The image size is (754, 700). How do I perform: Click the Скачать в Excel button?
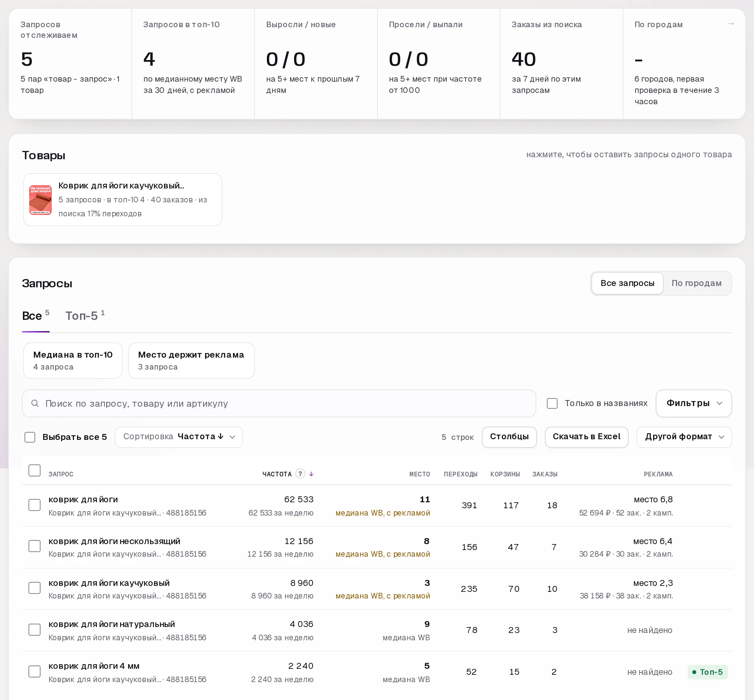(586, 437)
